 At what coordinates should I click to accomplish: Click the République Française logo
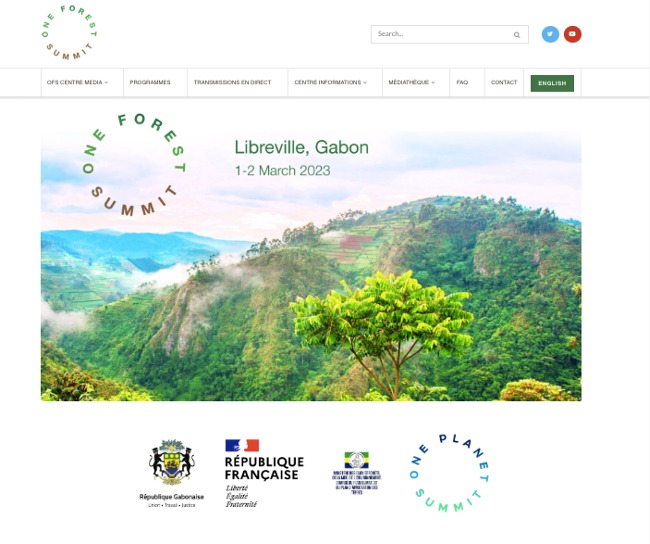[x=264, y=474]
